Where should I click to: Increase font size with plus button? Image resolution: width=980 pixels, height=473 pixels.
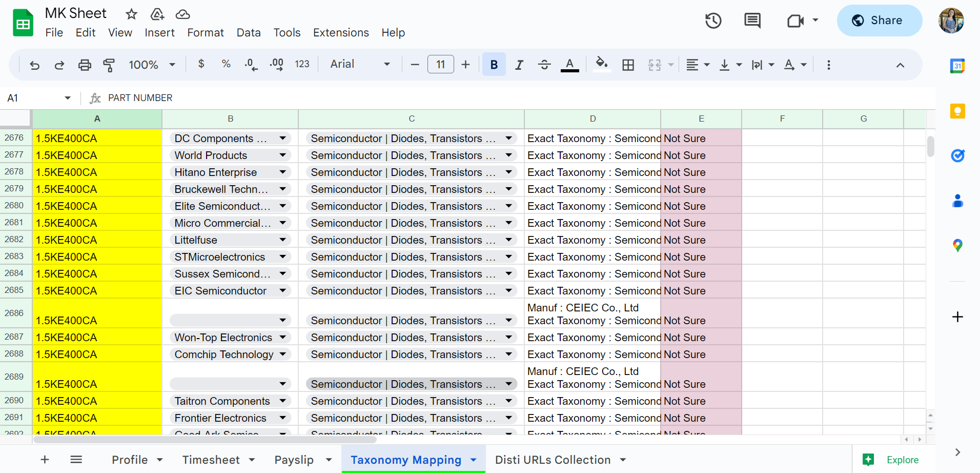tap(465, 65)
